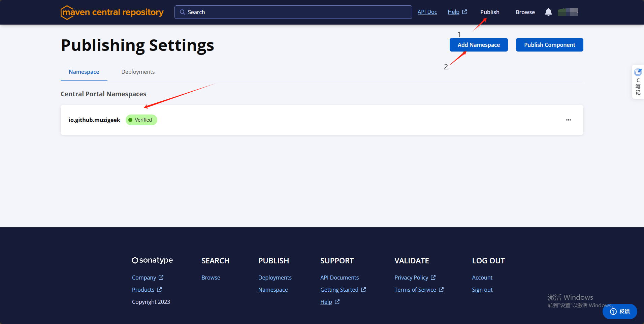644x324 pixels.
Task: Switch to the Namespace tab
Action: click(84, 72)
